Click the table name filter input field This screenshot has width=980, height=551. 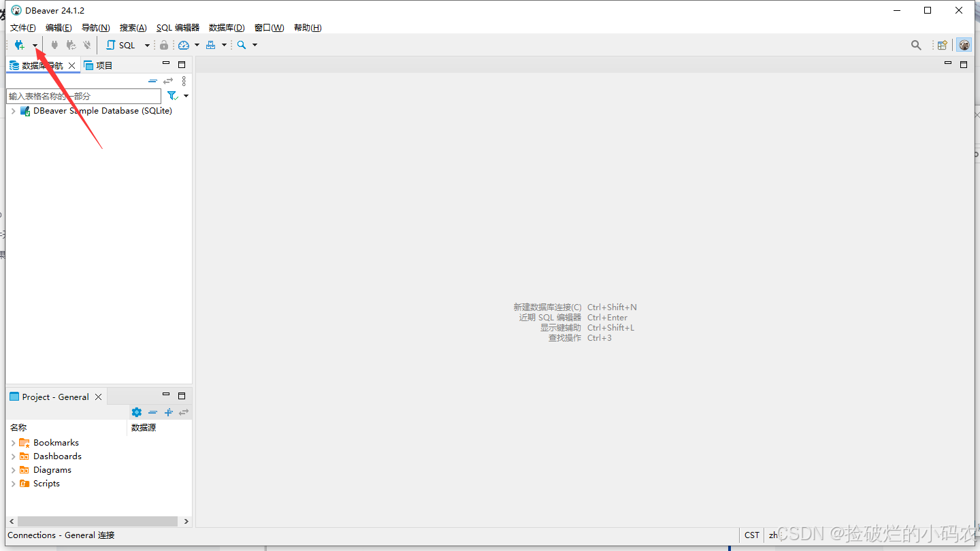84,96
